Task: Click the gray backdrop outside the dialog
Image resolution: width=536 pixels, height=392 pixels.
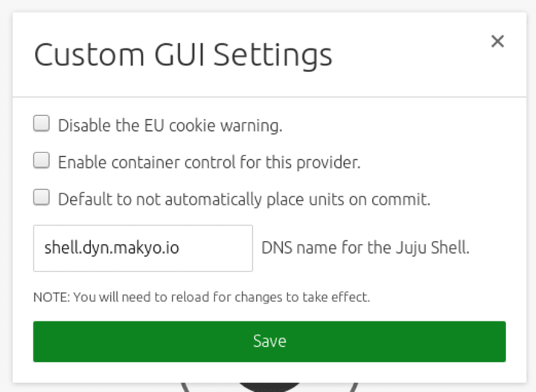Action: (6, 223)
